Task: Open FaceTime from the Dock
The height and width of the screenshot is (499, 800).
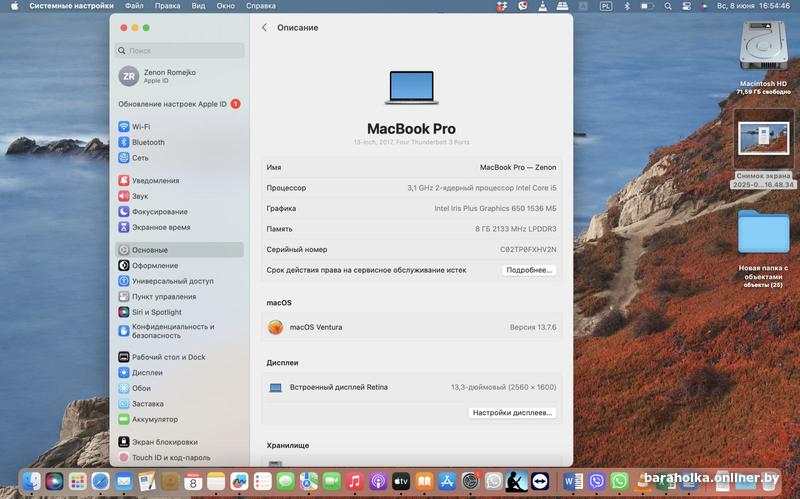Action: point(332,481)
